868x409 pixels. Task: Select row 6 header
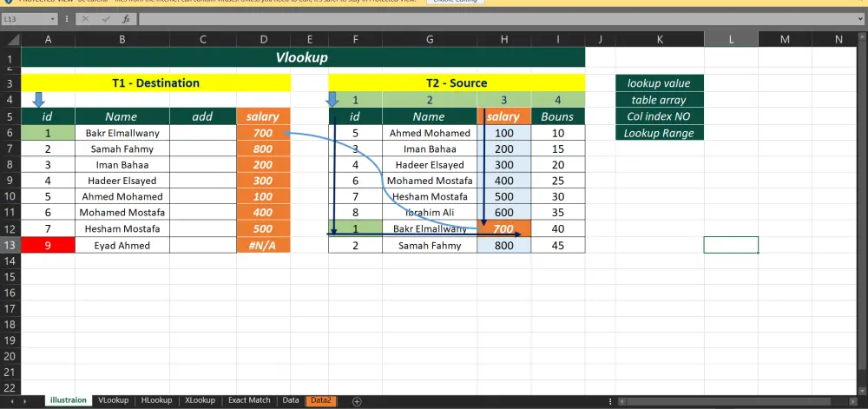click(x=10, y=133)
